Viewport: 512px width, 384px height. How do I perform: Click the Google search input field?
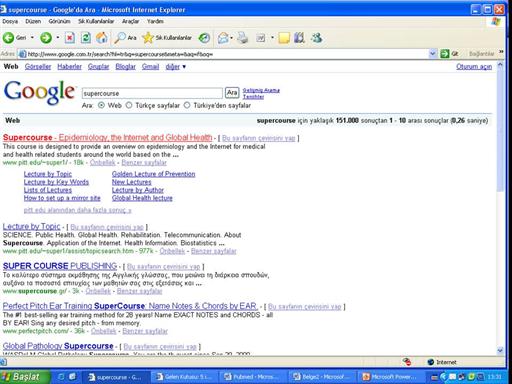pyautogui.click(x=152, y=93)
